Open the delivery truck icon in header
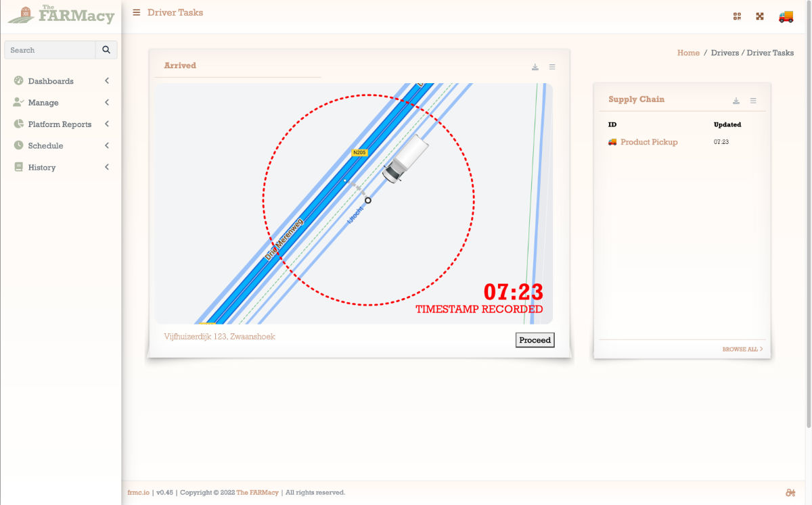Image resolution: width=812 pixels, height=505 pixels. click(x=786, y=16)
